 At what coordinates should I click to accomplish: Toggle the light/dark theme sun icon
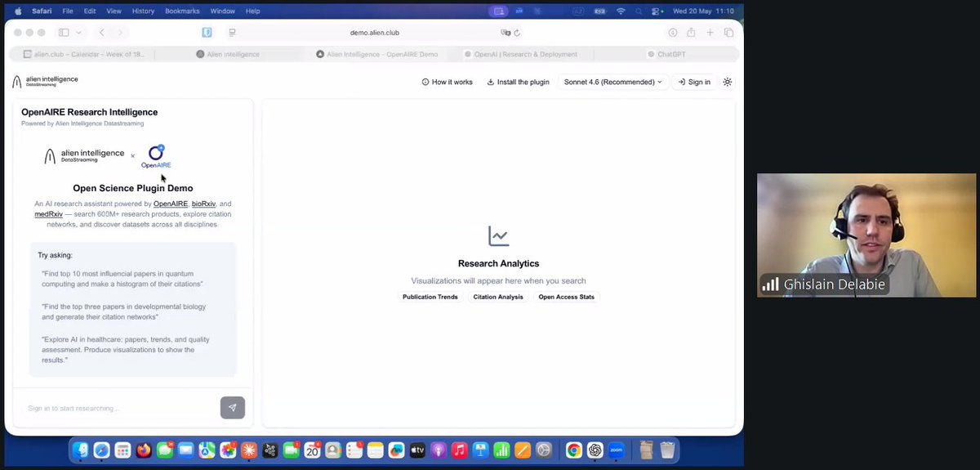(728, 82)
